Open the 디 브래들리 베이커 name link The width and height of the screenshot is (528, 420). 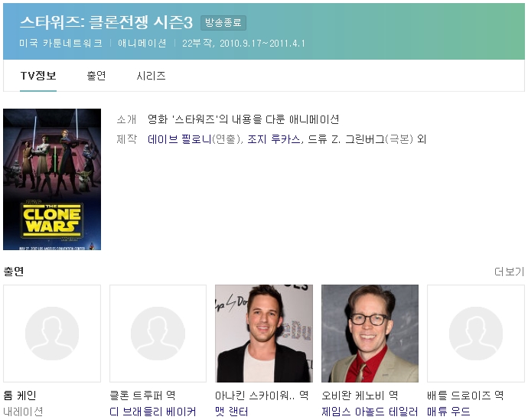pos(153,412)
